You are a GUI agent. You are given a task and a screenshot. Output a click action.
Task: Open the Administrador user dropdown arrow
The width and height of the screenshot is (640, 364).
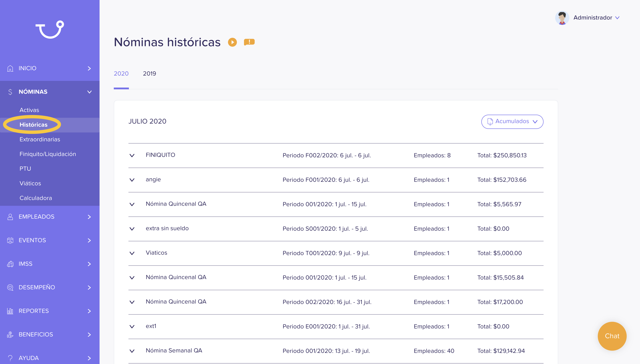tap(617, 18)
